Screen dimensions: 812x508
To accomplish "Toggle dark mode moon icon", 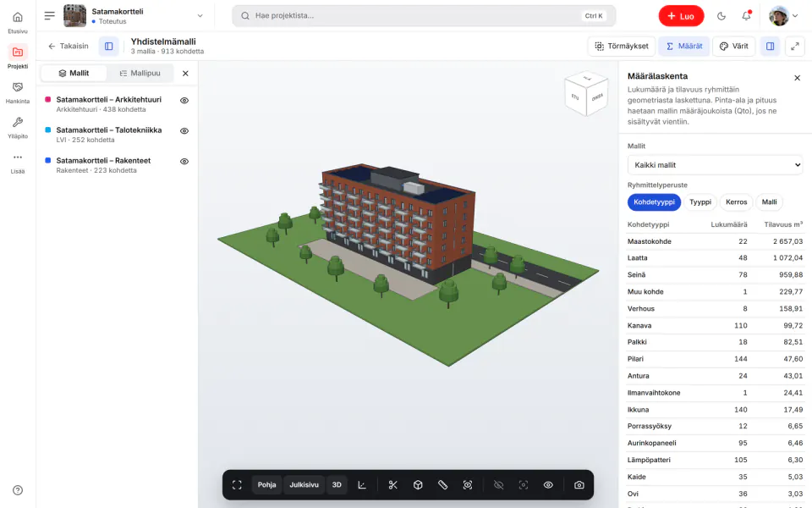I will click(x=721, y=16).
